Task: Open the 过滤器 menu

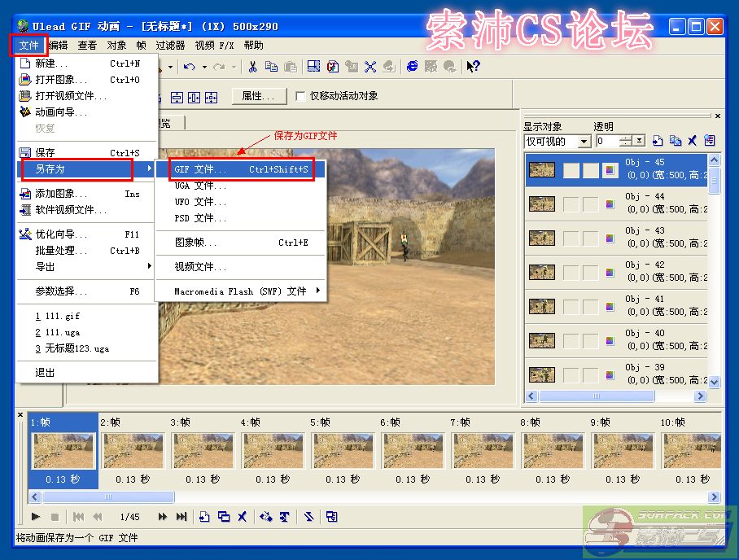Action: pyautogui.click(x=170, y=46)
